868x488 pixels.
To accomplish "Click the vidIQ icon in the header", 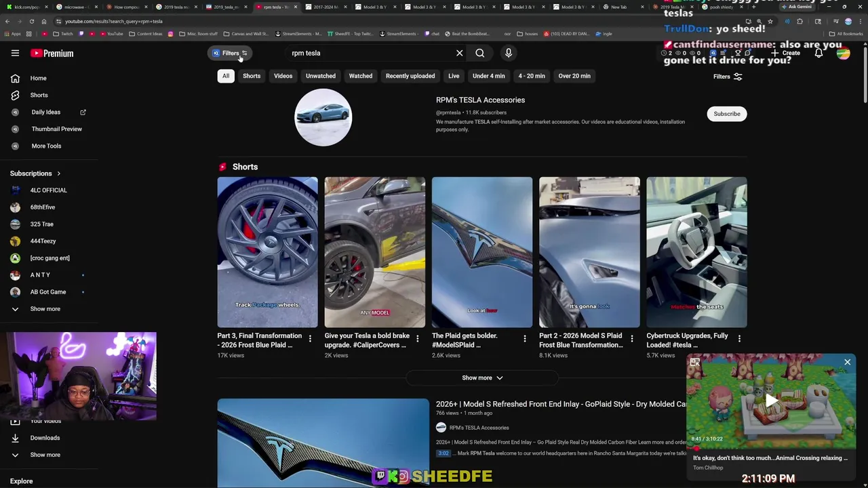I will pyautogui.click(x=713, y=53).
